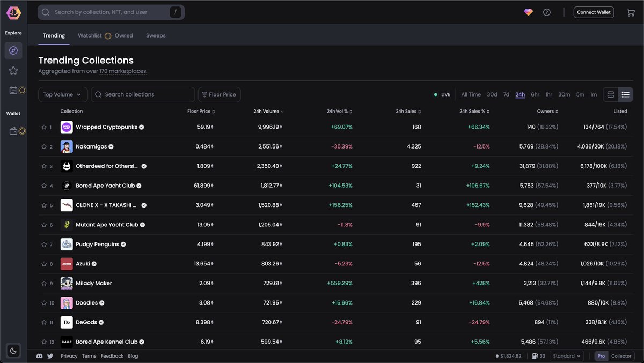Switch to the Owned tab

point(124,35)
